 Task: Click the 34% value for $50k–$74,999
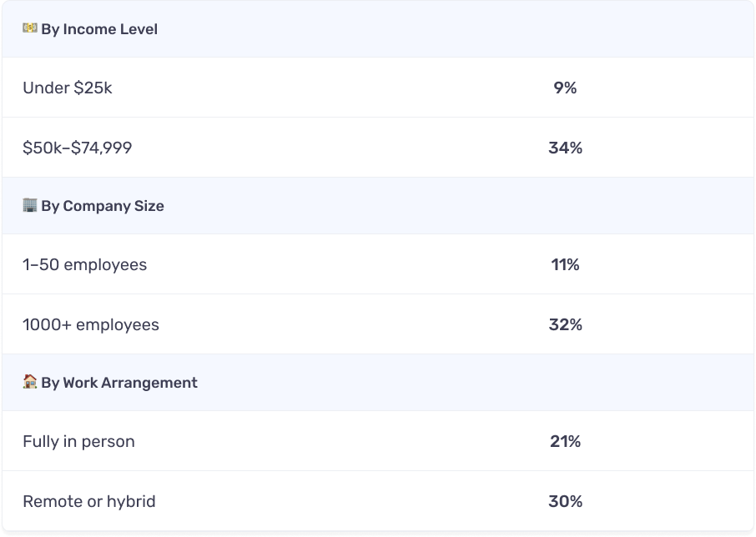(x=565, y=148)
